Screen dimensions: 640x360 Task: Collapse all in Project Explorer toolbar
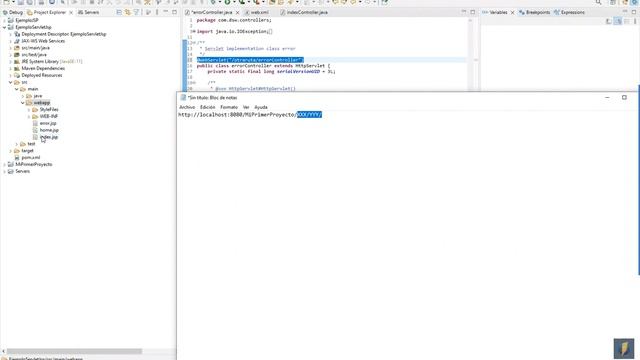coord(119,12)
